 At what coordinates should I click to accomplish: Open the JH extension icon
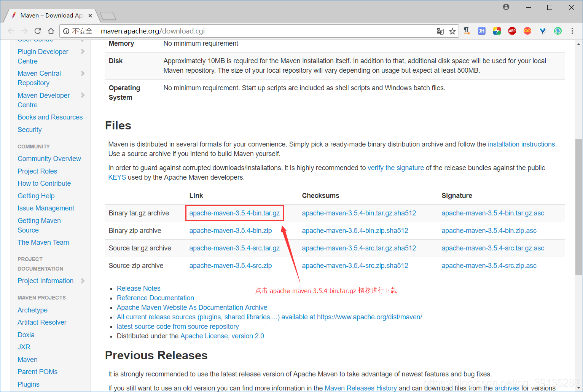coord(482,31)
